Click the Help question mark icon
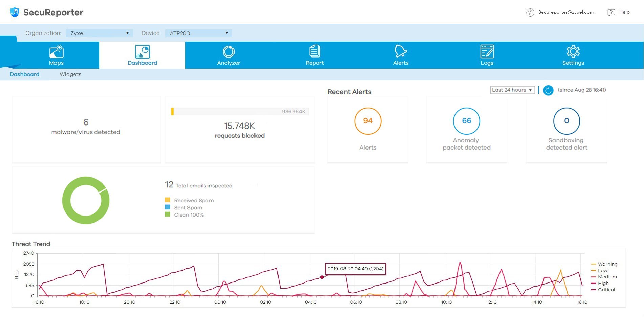 pyautogui.click(x=611, y=13)
